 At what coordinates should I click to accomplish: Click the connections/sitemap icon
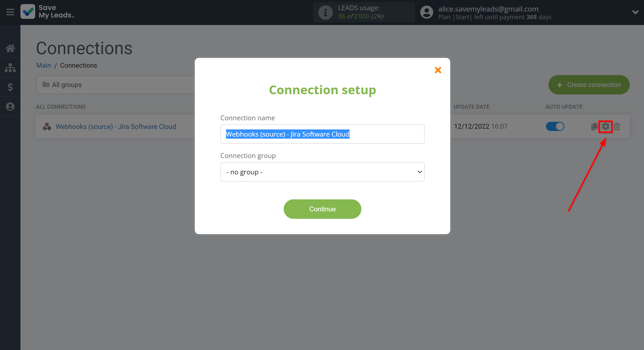(x=10, y=68)
